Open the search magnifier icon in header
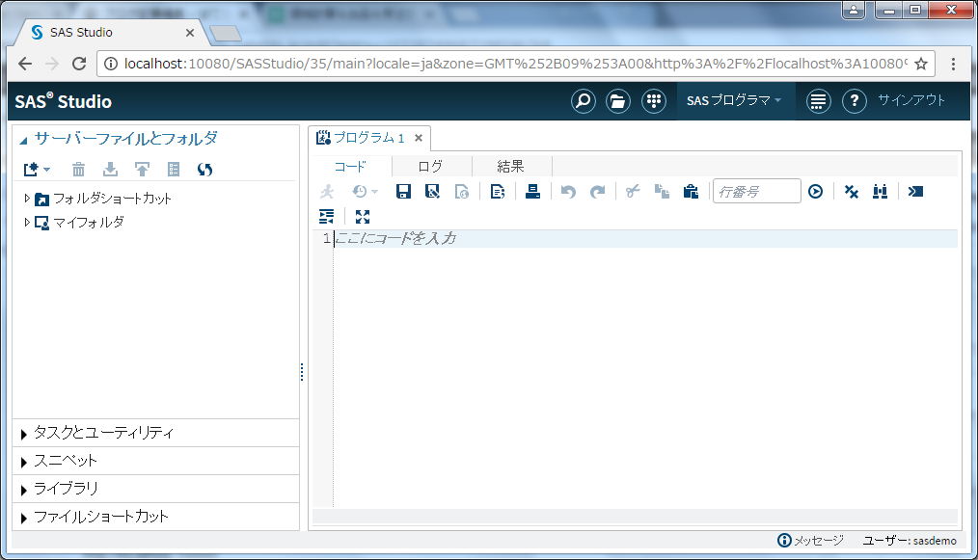 coord(584,101)
